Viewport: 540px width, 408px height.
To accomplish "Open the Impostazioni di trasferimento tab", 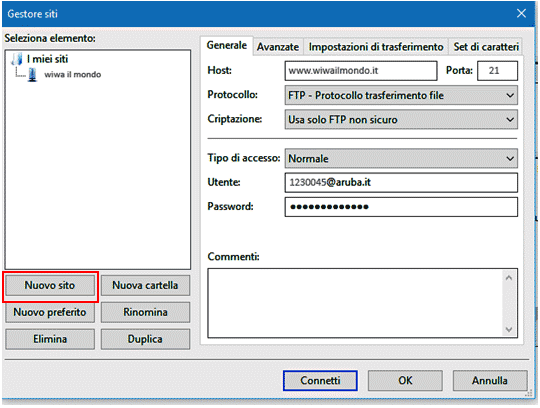I will click(376, 47).
